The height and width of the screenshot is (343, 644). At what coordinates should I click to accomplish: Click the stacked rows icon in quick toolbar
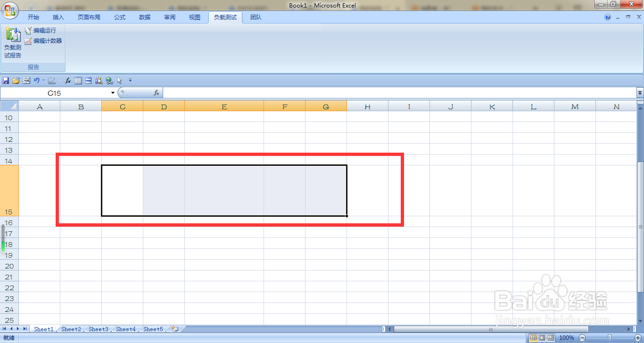pos(88,81)
